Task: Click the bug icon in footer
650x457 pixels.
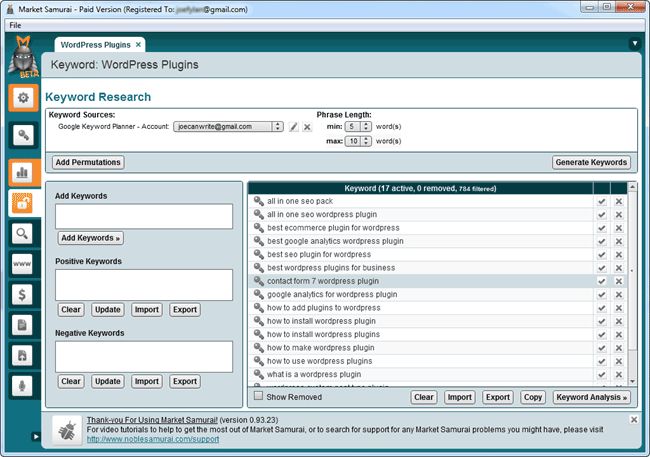Action: [x=67, y=431]
